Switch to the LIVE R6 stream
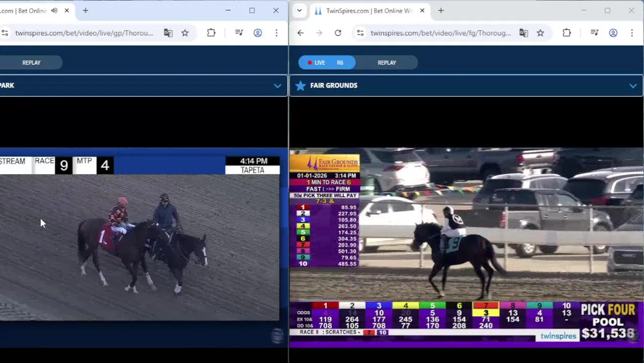Image resolution: width=644 pixels, height=363 pixels. (x=327, y=63)
